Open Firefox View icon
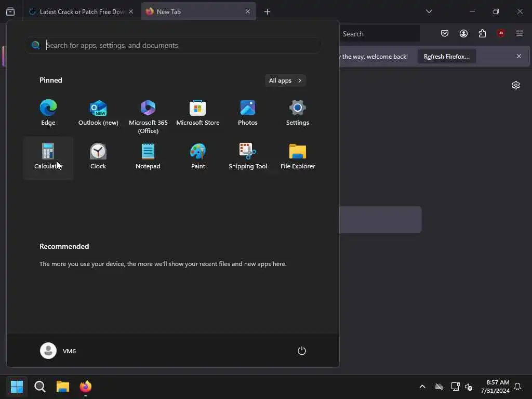532x399 pixels. [10, 11]
